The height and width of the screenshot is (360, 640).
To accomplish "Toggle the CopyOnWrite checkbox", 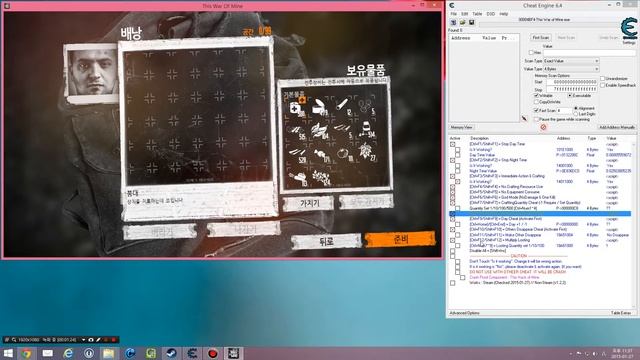I will [x=536, y=102].
